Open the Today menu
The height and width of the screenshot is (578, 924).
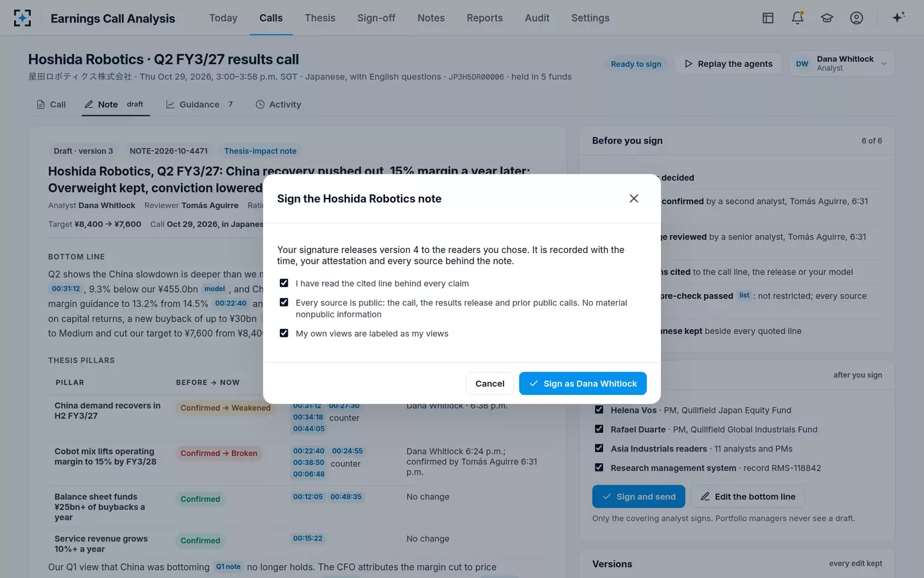click(x=223, y=18)
